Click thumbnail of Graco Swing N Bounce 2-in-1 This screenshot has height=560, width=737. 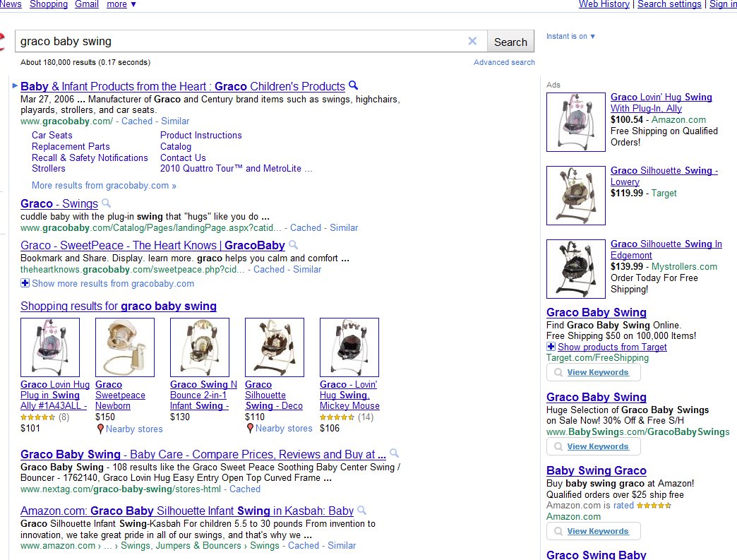coord(200,347)
